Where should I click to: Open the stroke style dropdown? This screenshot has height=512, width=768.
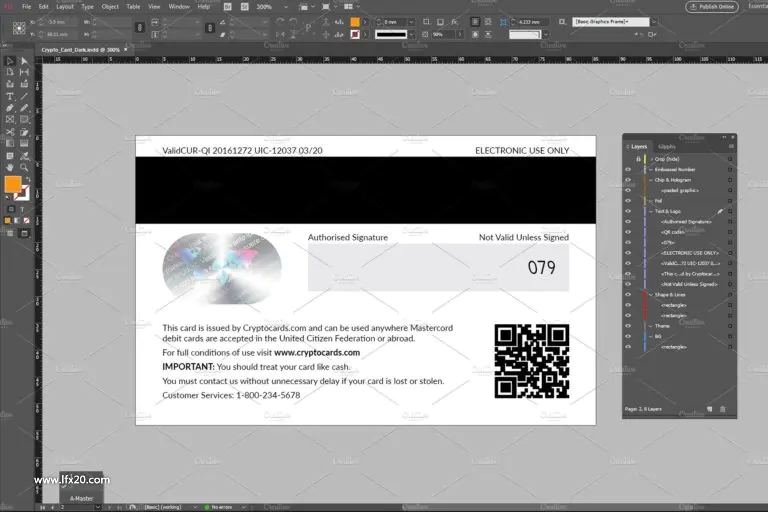click(x=411, y=34)
